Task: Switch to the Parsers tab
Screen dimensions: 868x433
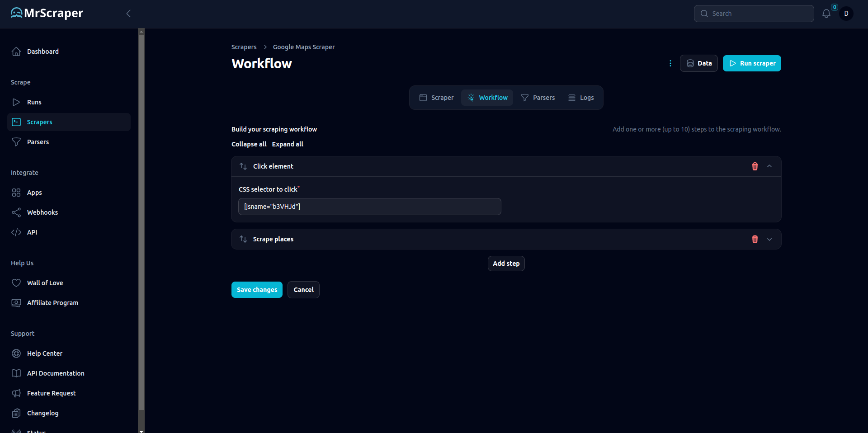Action: click(538, 98)
